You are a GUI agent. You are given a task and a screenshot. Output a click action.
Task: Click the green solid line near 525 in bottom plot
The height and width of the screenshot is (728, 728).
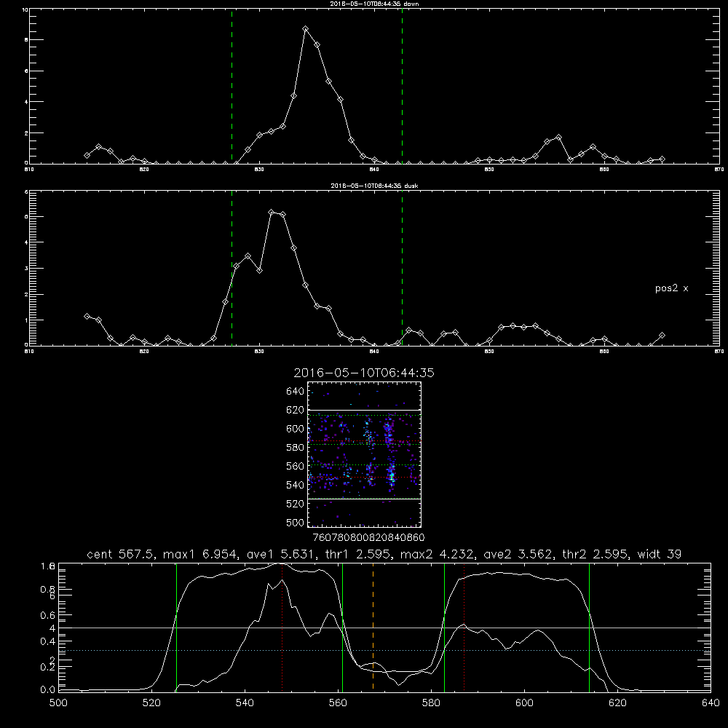[176, 627]
